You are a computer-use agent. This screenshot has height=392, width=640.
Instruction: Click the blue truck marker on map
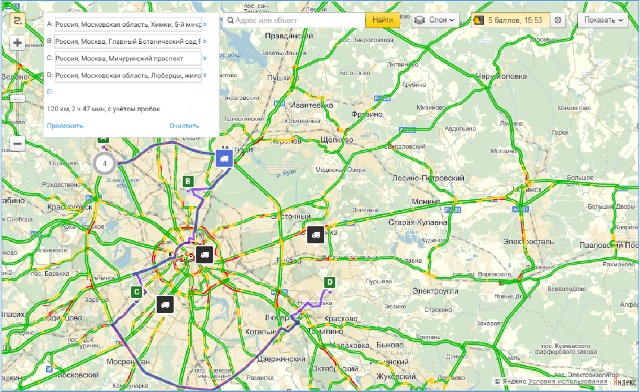coord(224,159)
